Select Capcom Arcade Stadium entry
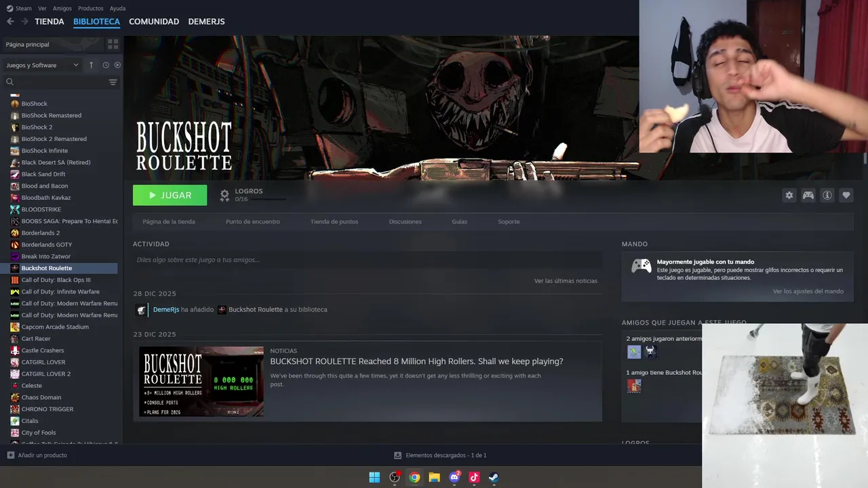 click(x=55, y=327)
